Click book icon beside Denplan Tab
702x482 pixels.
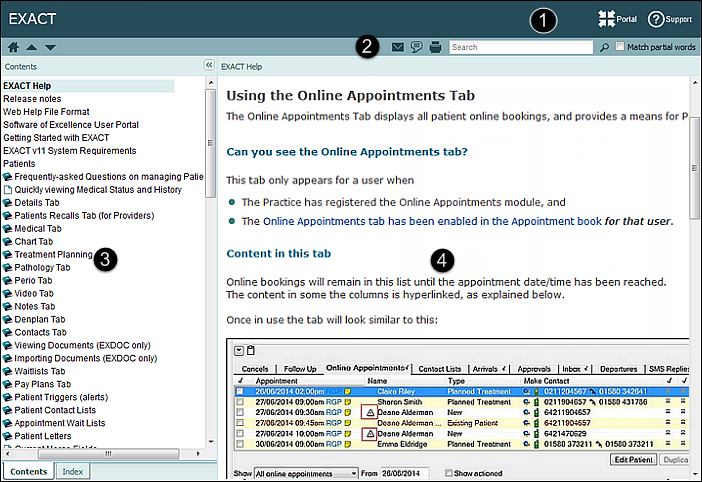point(8,320)
